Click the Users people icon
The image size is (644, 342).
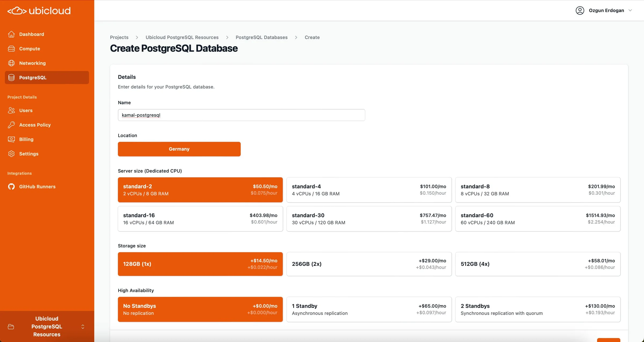click(x=11, y=110)
